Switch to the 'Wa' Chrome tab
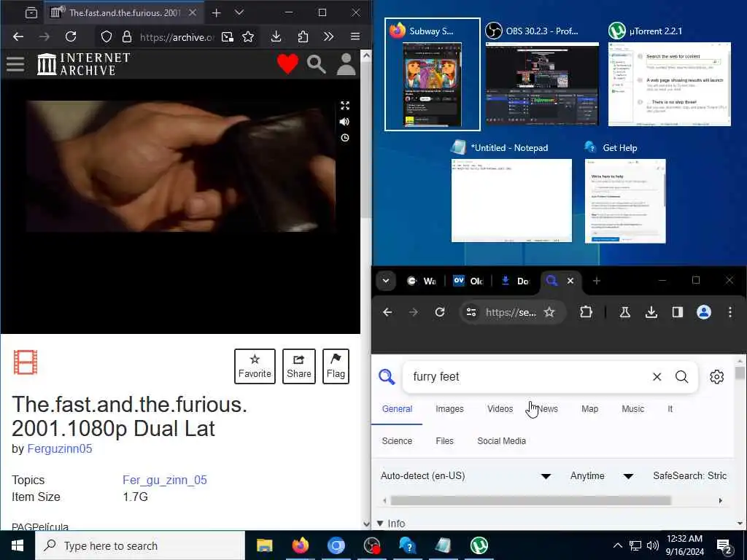The width and height of the screenshot is (747, 560). point(422,281)
